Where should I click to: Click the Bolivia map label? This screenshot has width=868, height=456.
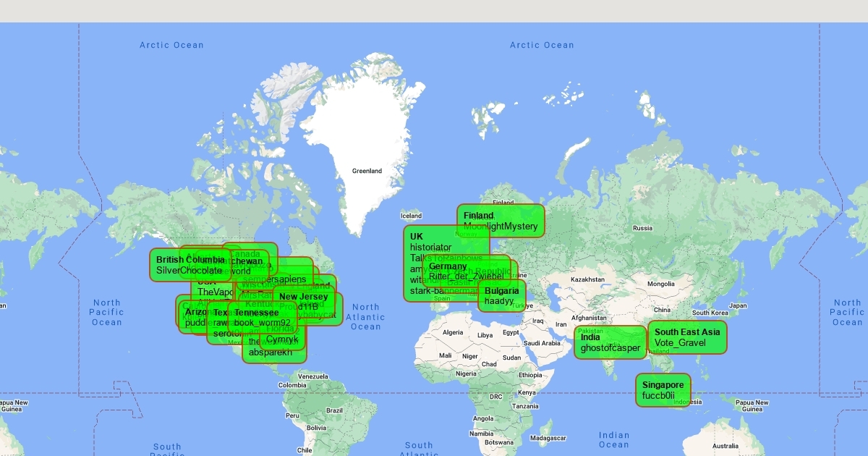317,428
